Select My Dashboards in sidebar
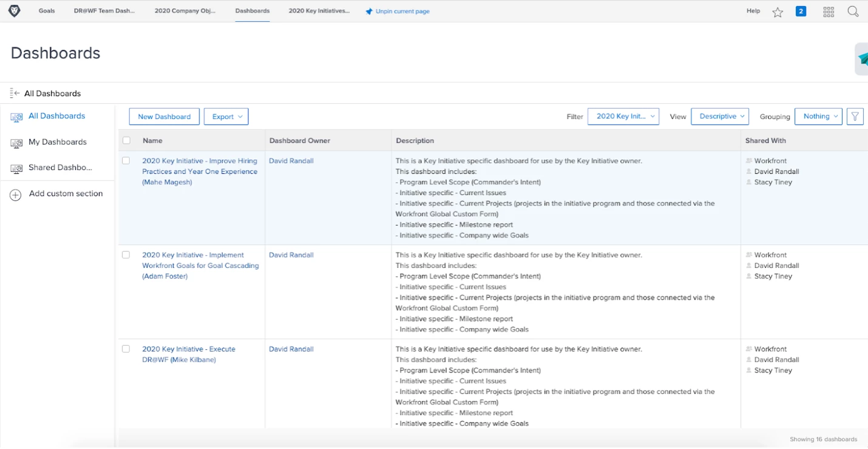Image resolution: width=868 pixels, height=449 pixels. coord(58,142)
